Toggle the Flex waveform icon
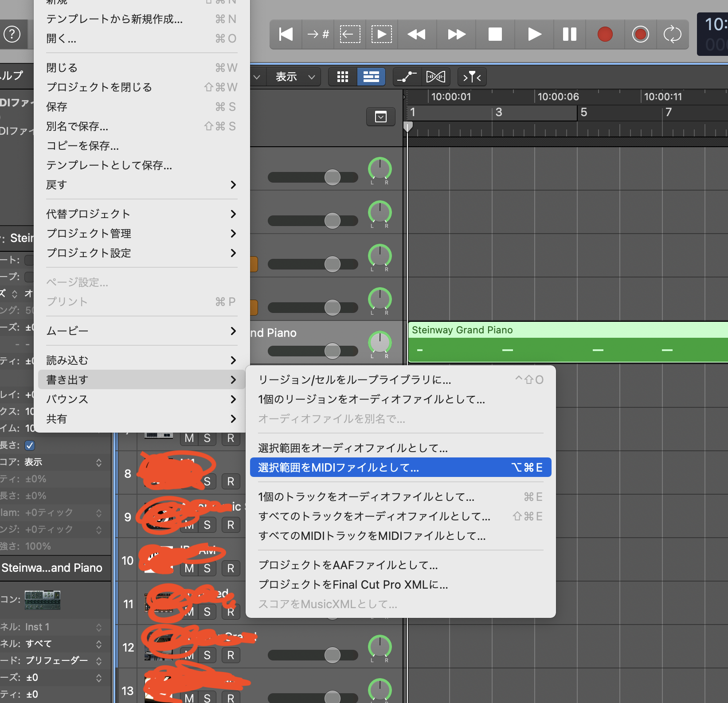The height and width of the screenshot is (703, 728). pyautogui.click(x=435, y=77)
